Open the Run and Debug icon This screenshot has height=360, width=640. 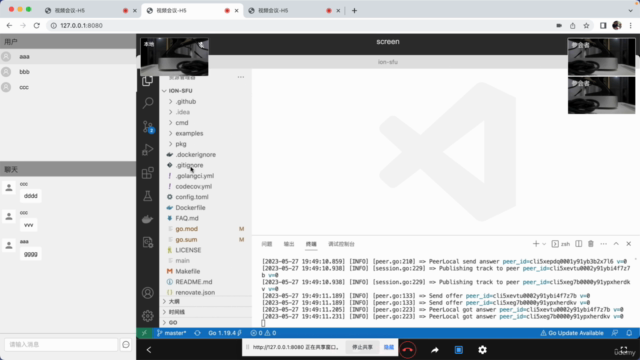(148, 150)
